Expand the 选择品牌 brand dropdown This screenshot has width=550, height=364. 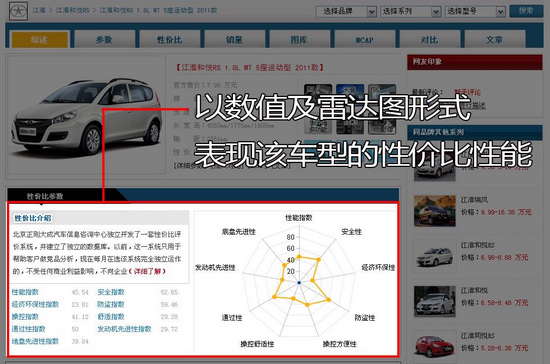[346, 12]
